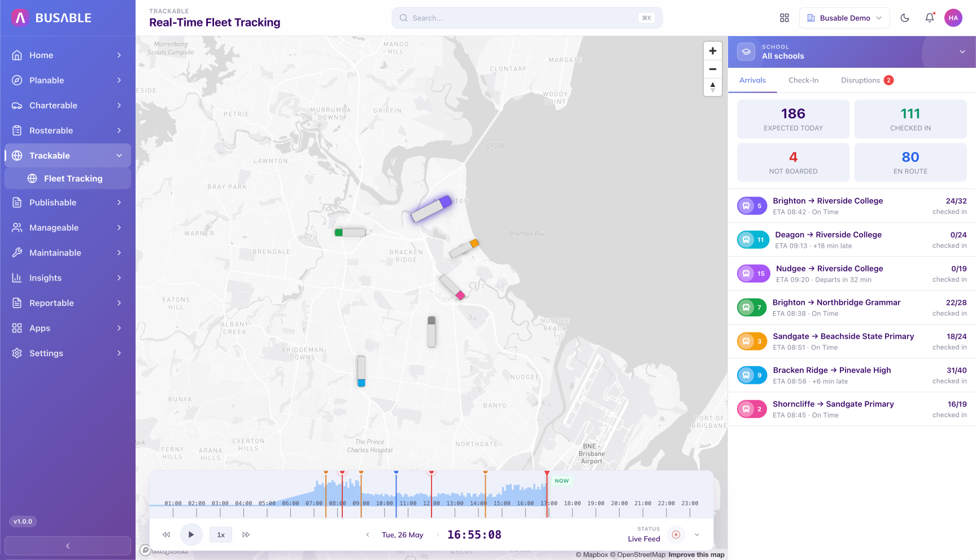Click the Busable logo
The height and width of the screenshot is (560, 976).
pyautogui.click(x=51, y=18)
